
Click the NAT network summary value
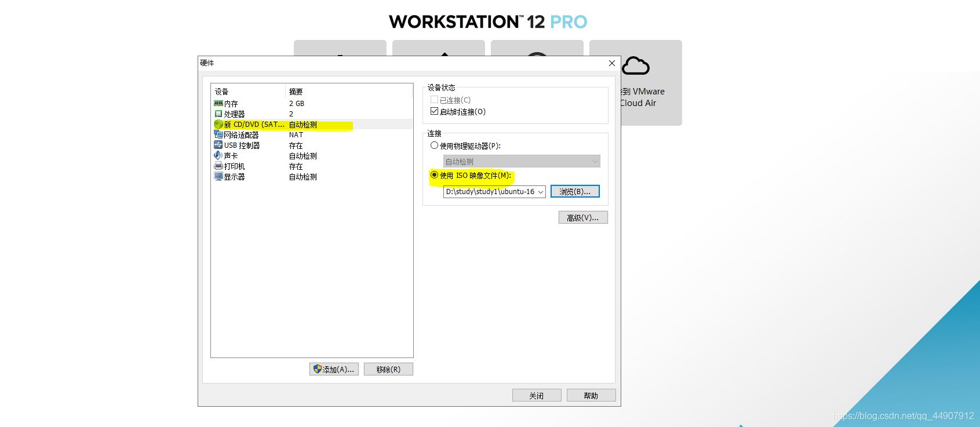[x=296, y=135]
